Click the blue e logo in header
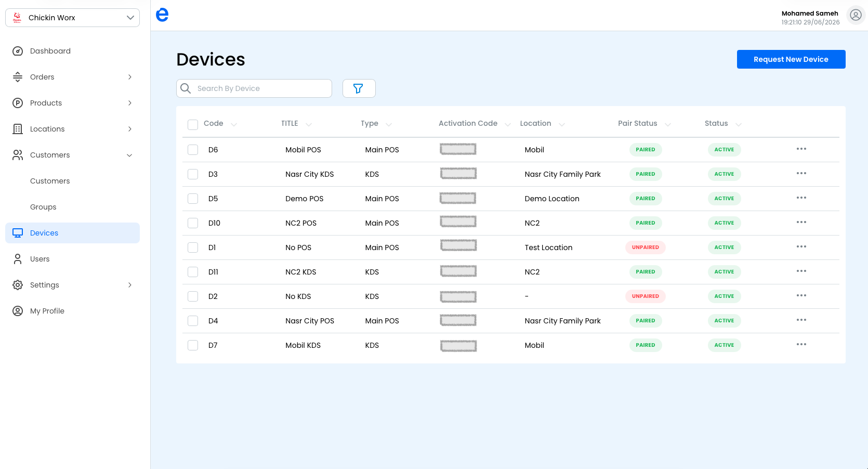 [162, 15]
